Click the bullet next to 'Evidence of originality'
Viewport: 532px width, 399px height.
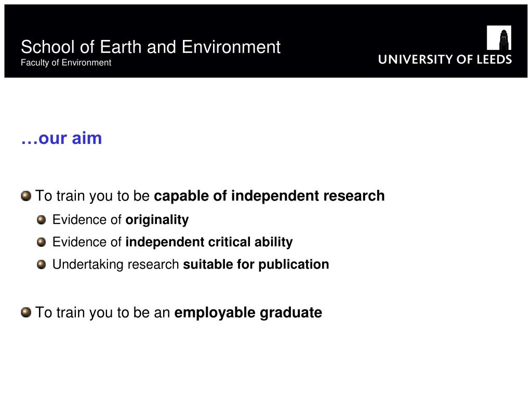click(42, 220)
